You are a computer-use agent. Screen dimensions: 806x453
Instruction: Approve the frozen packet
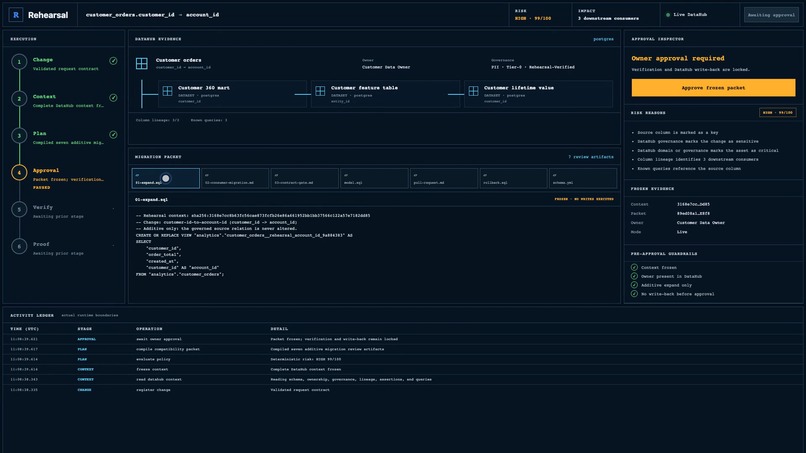coord(713,88)
